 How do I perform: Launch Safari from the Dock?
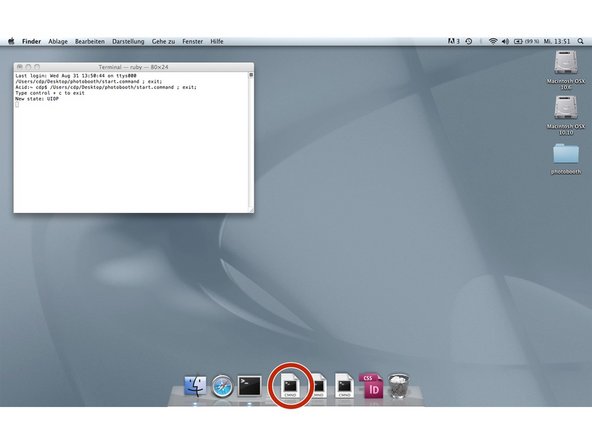tap(222, 386)
